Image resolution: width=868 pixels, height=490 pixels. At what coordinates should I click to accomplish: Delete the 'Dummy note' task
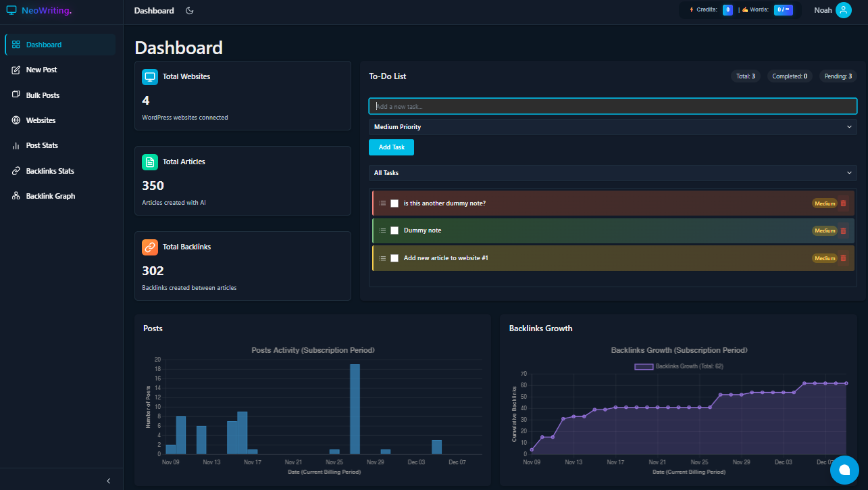point(843,230)
